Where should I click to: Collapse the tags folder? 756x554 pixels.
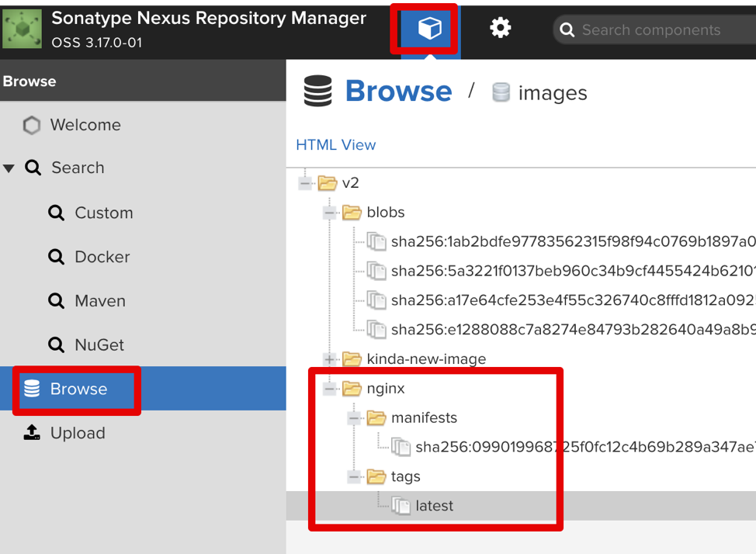[x=354, y=477]
